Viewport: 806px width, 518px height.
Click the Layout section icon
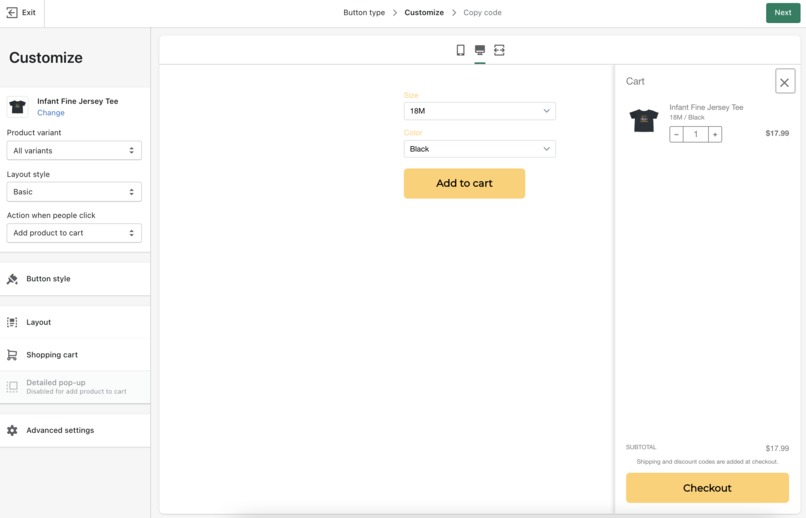(12, 322)
